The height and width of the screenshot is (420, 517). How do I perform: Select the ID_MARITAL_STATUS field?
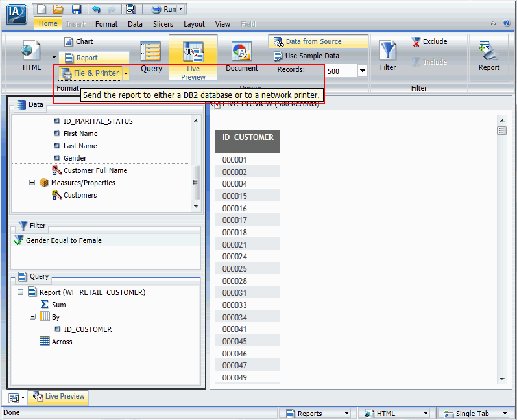(x=98, y=121)
